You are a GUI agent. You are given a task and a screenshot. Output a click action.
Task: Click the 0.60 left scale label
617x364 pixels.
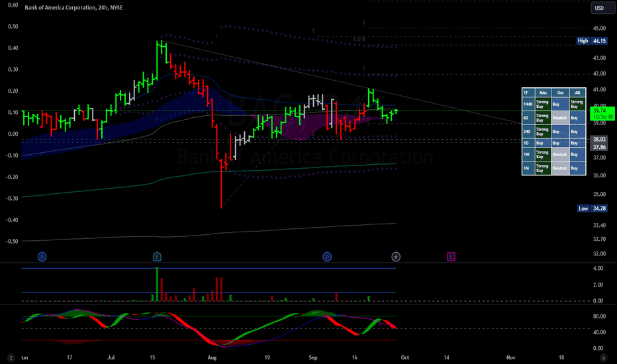pos(13,5)
